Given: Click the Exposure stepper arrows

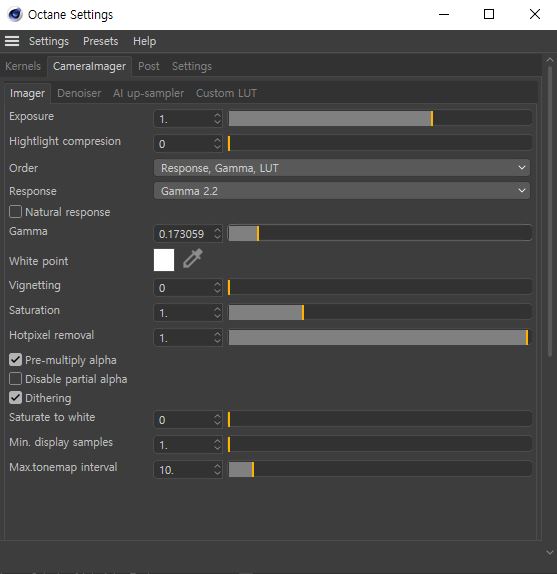Looking at the screenshot, I should (x=217, y=119).
